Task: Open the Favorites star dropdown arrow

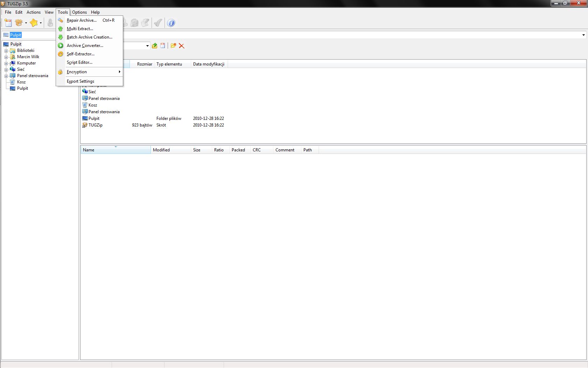Action: (41, 23)
